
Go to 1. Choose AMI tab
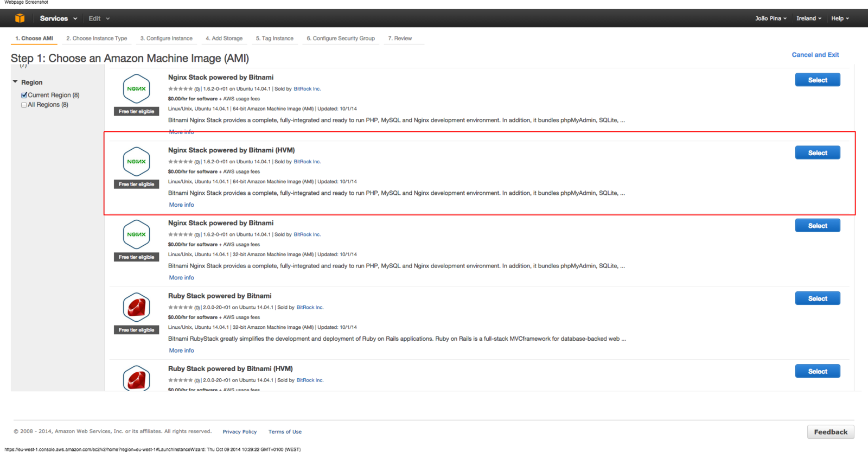coord(34,39)
